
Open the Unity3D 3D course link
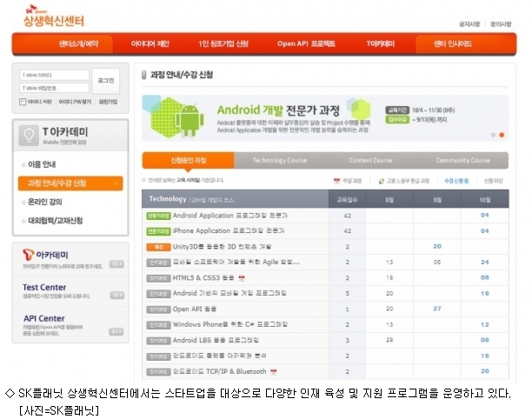(222, 247)
